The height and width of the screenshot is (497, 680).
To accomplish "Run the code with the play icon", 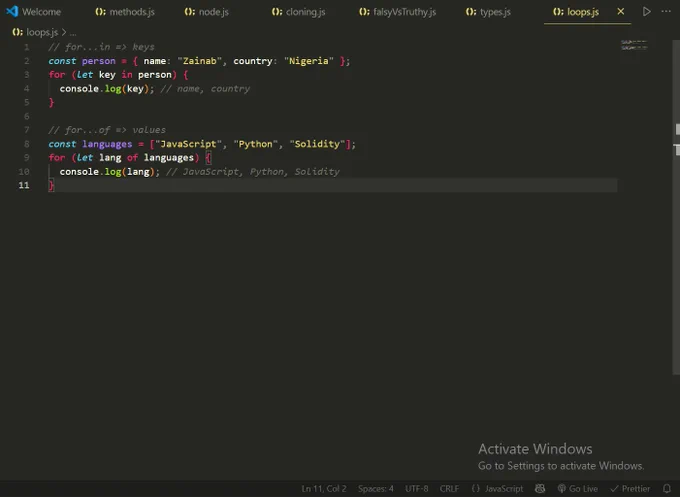I will [647, 12].
